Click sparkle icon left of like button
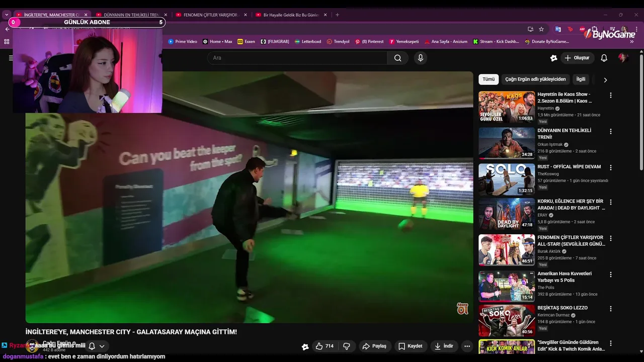644x362 pixels. (x=305, y=346)
